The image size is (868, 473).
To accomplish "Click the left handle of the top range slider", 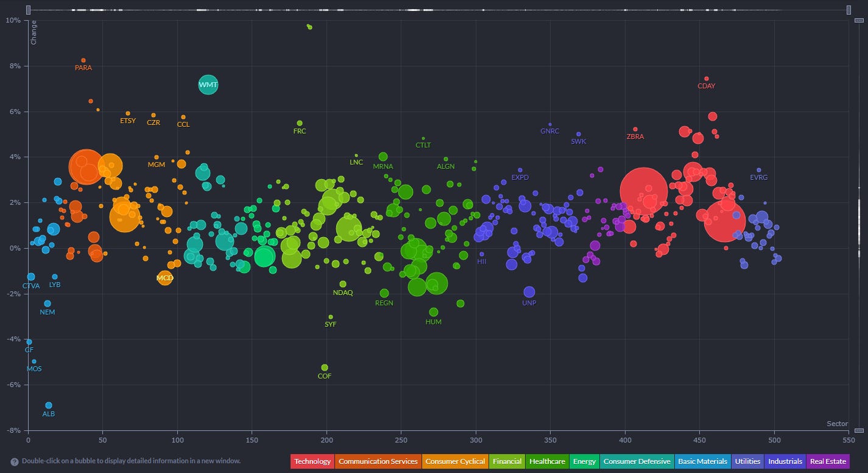I will 29,10.
